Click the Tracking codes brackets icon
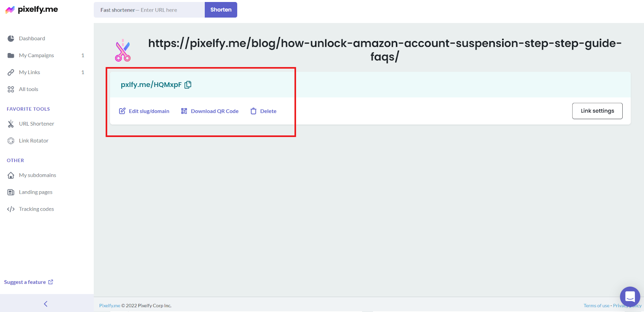This screenshot has height=312, width=644. [x=11, y=209]
